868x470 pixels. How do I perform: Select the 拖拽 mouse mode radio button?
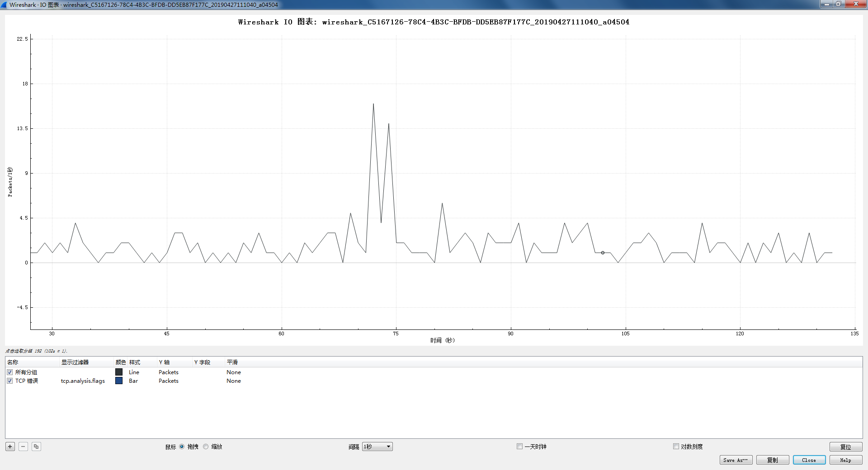182,446
